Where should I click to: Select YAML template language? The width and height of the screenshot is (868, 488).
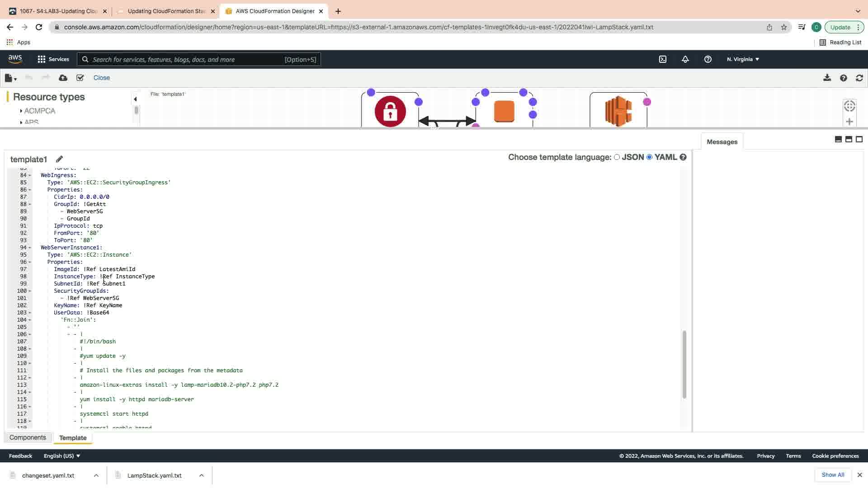[649, 157]
